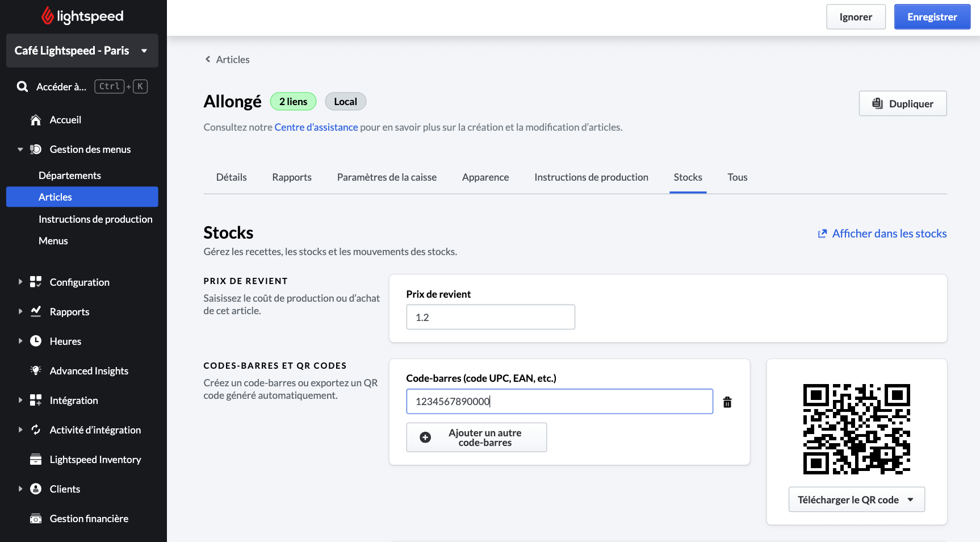Click the Lightspeed Inventory icon
The image size is (980, 542).
[x=36, y=460]
